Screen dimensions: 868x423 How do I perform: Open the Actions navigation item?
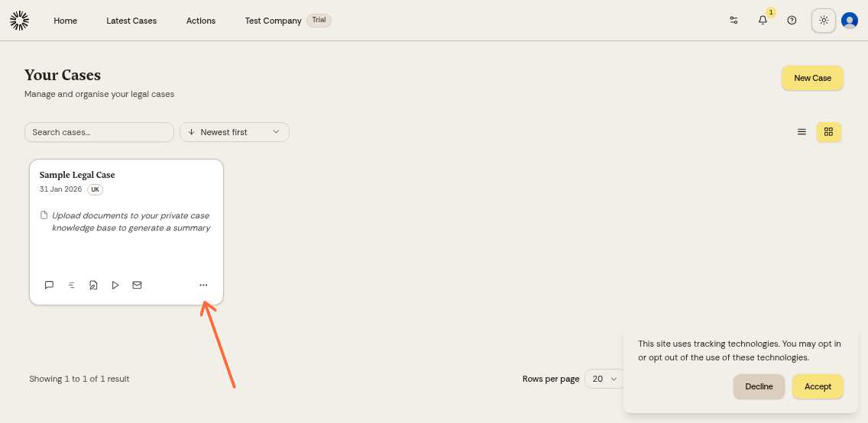pos(201,21)
